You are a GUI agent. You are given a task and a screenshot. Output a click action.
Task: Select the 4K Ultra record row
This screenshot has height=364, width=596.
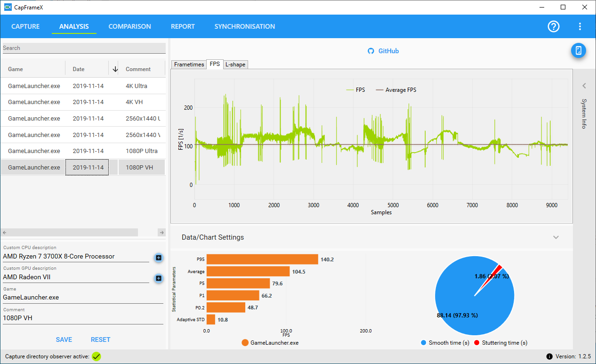(x=83, y=86)
